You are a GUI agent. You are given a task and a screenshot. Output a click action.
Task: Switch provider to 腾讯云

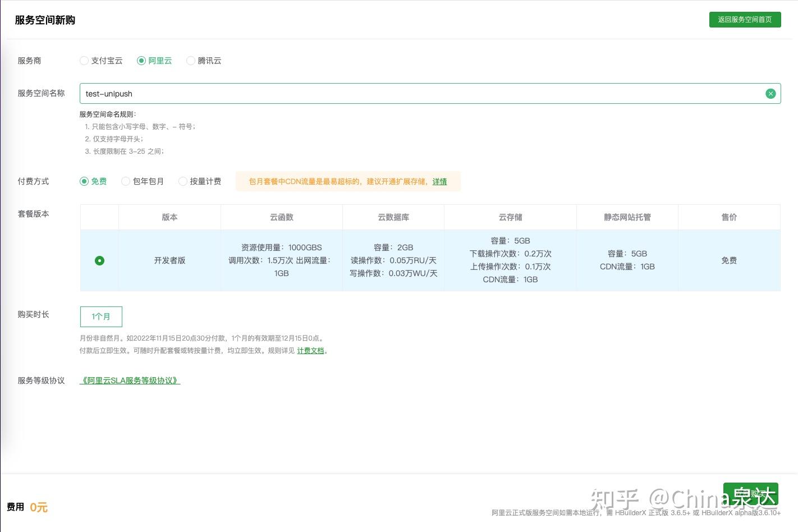coord(191,61)
